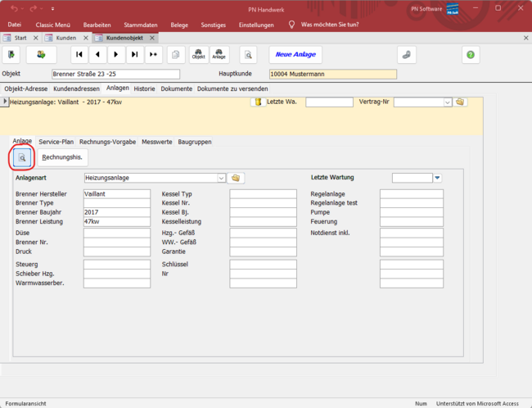Open the Belege menu

(x=179, y=25)
